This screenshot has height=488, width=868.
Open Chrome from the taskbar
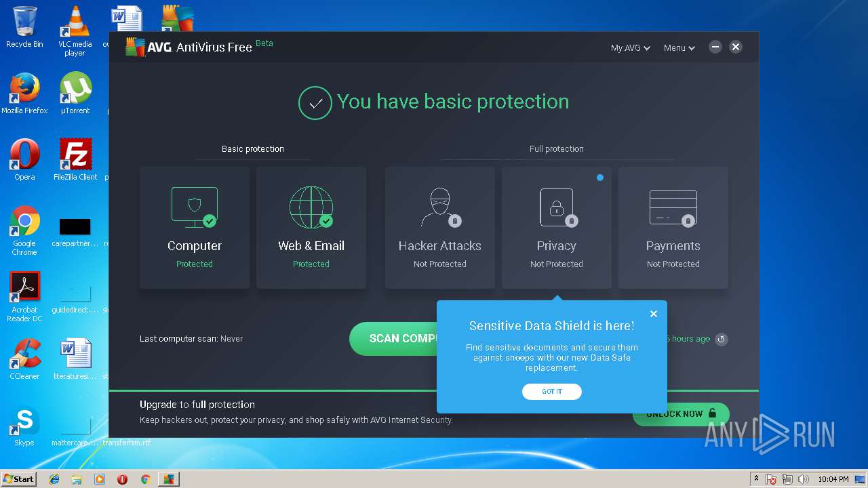click(145, 479)
